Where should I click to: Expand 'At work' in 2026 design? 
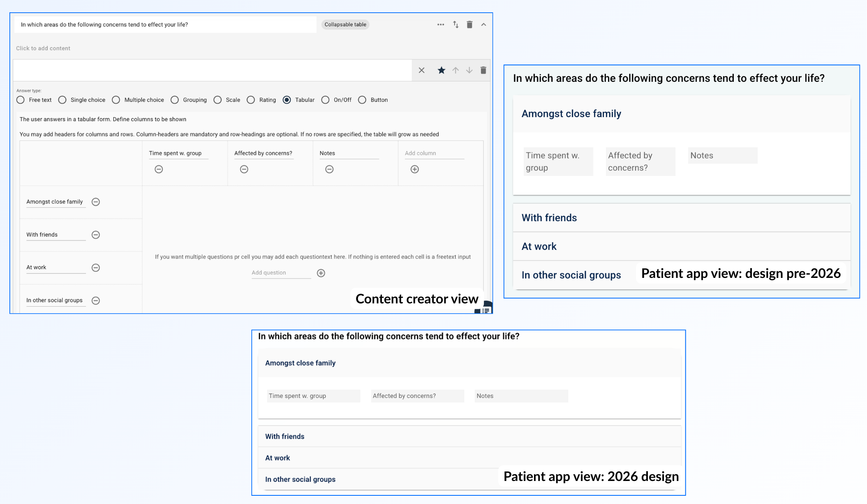[277, 458]
